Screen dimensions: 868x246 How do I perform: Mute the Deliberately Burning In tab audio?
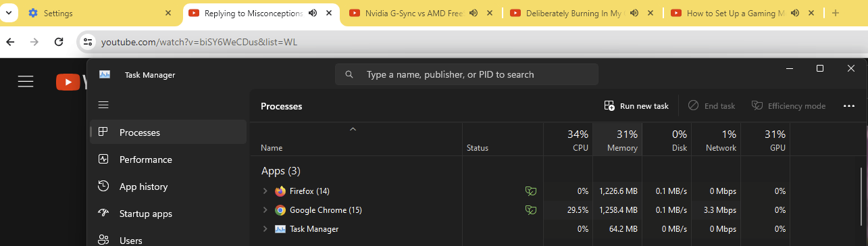634,13
